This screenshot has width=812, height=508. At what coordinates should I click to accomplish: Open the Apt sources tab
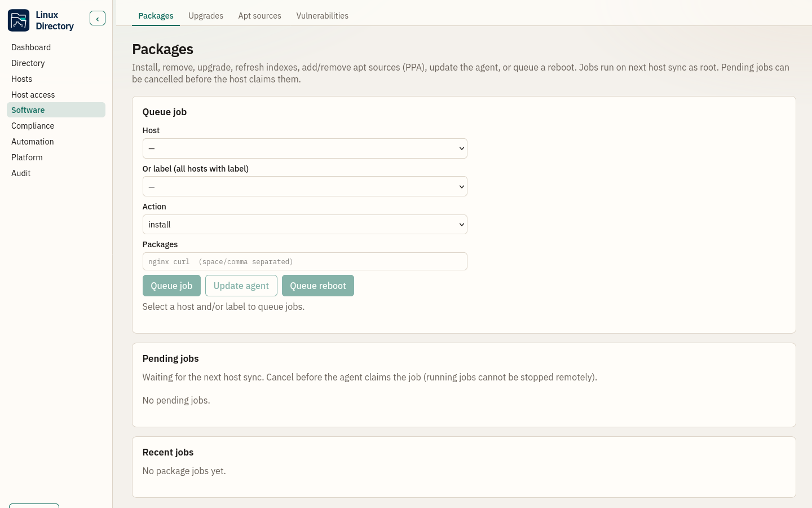coord(259,16)
